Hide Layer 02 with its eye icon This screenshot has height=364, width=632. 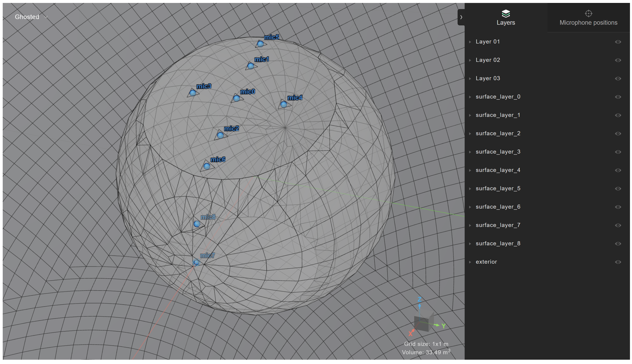click(x=618, y=60)
